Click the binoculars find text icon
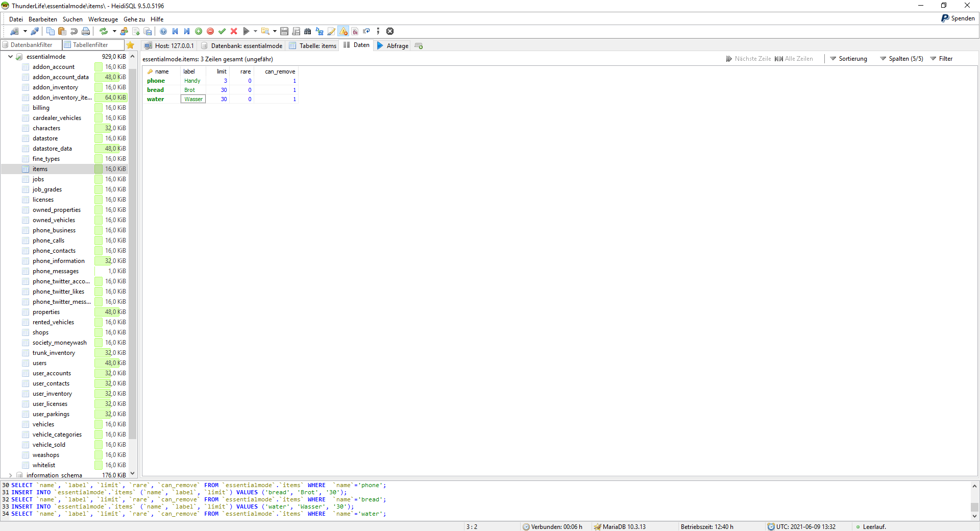Image resolution: width=980 pixels, height=531 pixels. tap(307, 32)
